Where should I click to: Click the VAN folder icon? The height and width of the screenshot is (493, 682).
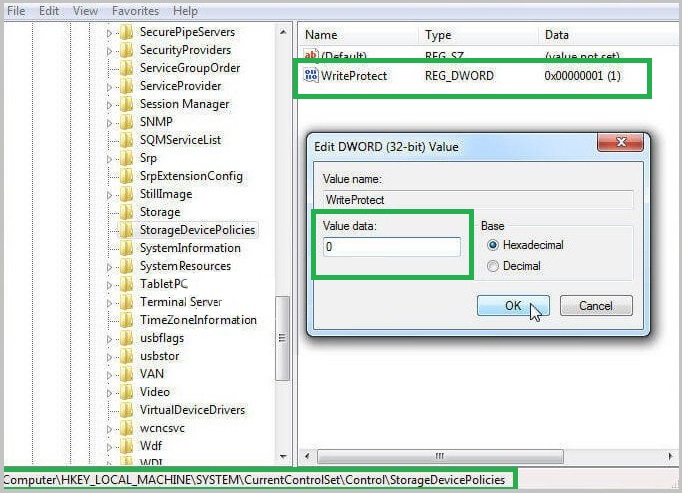pyautogui.click(x=127, y=374)
